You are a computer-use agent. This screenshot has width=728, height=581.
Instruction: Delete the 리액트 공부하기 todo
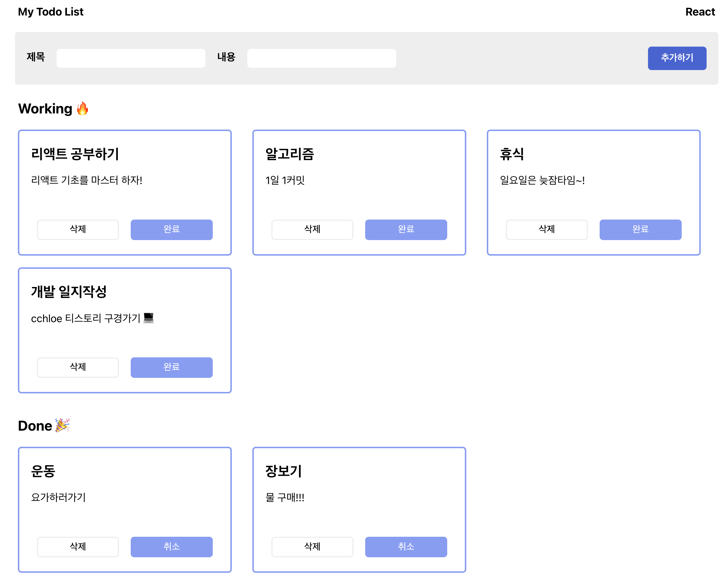[x=77, y=230]
